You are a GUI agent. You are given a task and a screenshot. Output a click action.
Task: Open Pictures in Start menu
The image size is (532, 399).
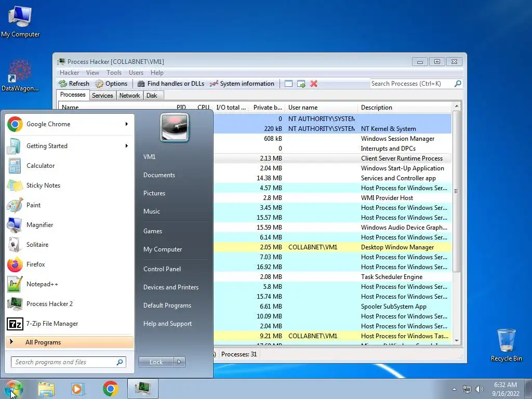click(x=154, y=193)
